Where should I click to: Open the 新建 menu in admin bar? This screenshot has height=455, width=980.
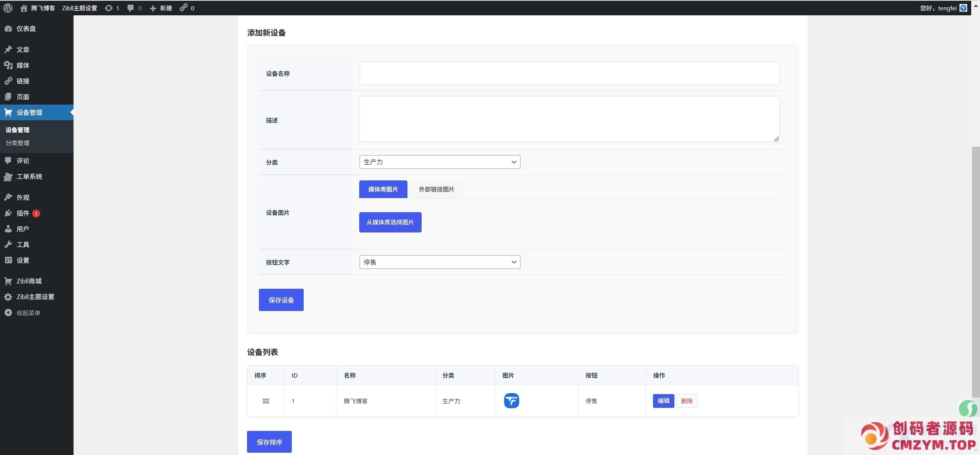[x=161, y=8]
